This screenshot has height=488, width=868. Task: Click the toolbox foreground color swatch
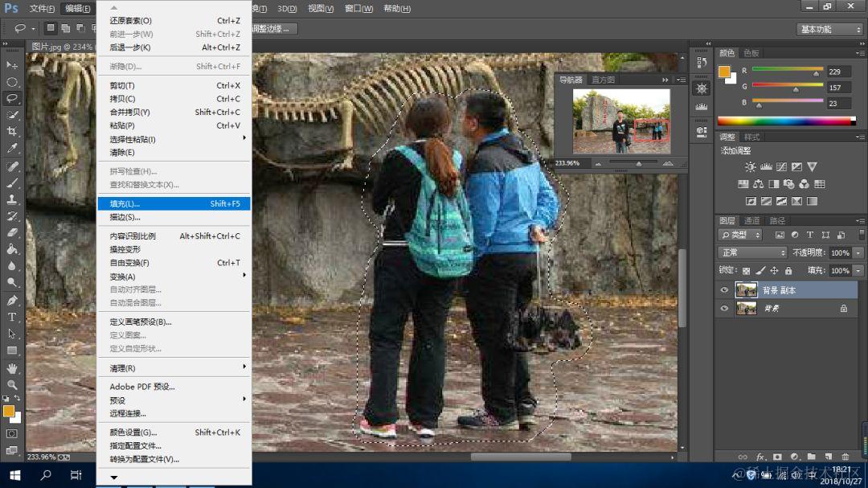[8, 411]
